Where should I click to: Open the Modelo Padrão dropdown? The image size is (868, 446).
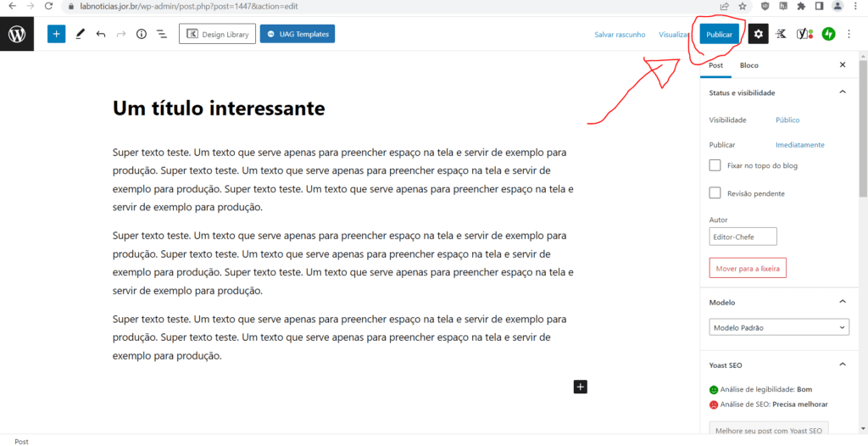[x=779, y=327]
